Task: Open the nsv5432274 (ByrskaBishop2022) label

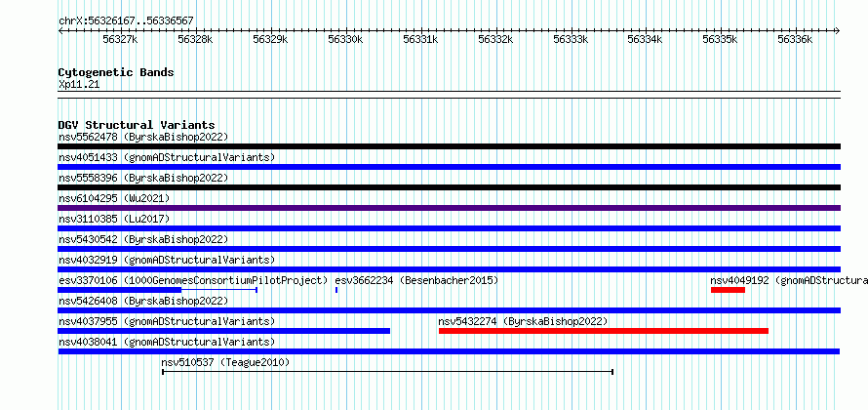Action: pyautogui.click(x=523, y=321)
